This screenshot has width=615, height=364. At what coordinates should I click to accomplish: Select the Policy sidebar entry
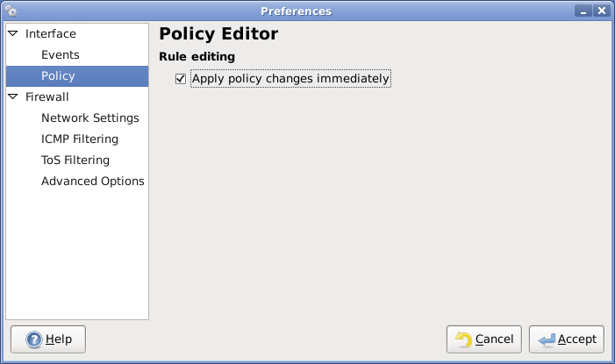tap(77, 76)
